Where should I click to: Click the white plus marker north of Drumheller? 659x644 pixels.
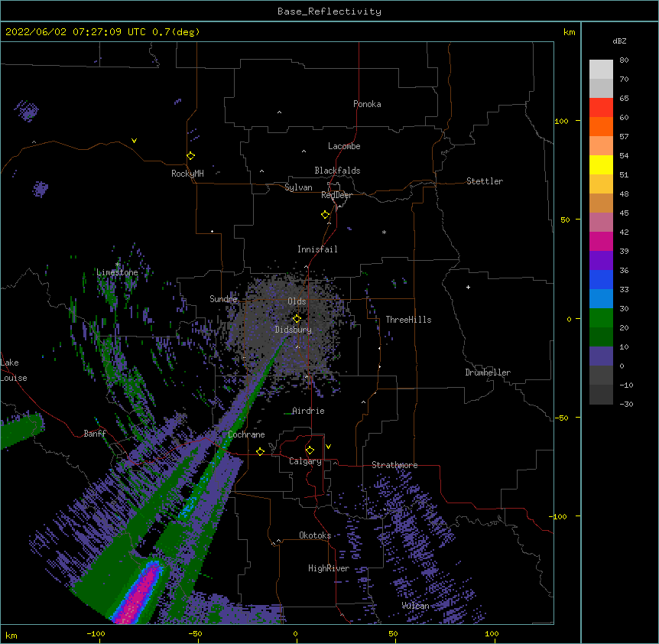[x=468, y=287]
